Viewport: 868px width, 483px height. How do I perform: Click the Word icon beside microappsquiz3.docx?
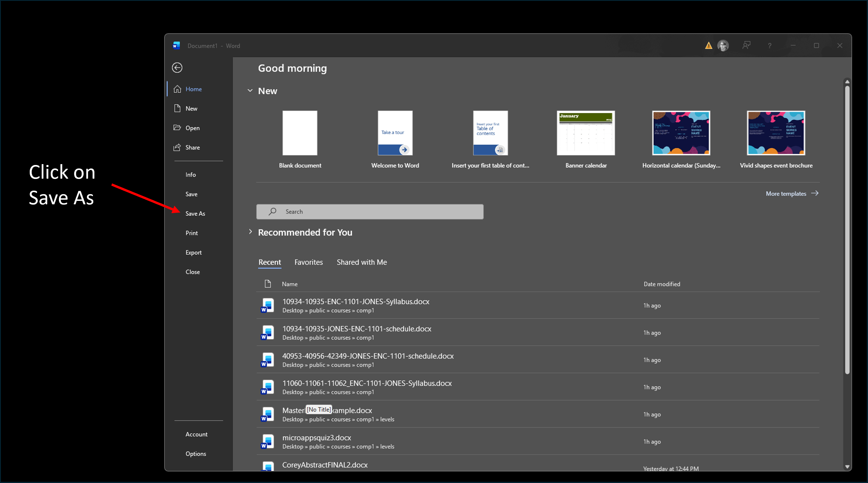268,441
